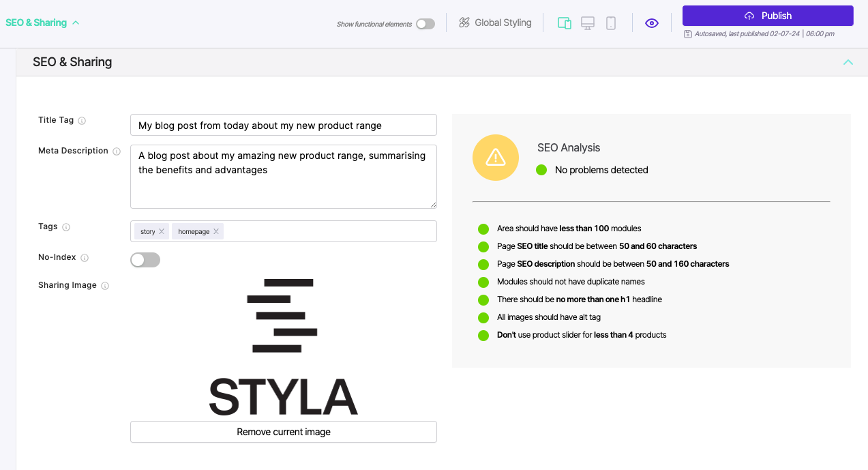Click info icon beside Sharing Image
The width and height of the screenshot is (868, 470).
[x=105, y=286]
